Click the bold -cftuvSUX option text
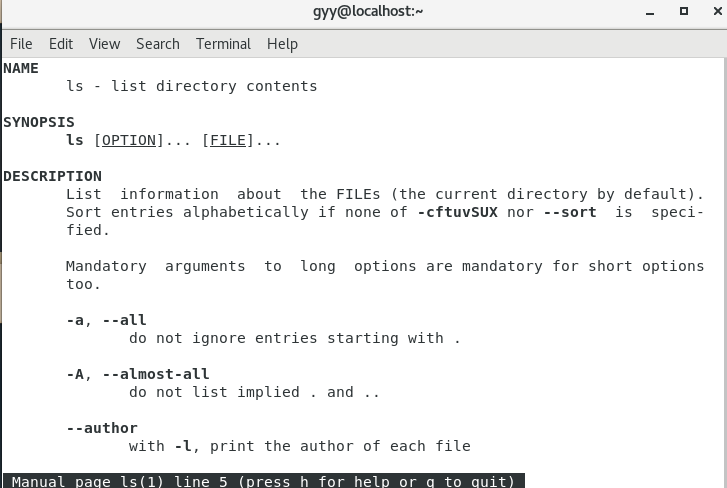The image size is (727, 488). 458,212
